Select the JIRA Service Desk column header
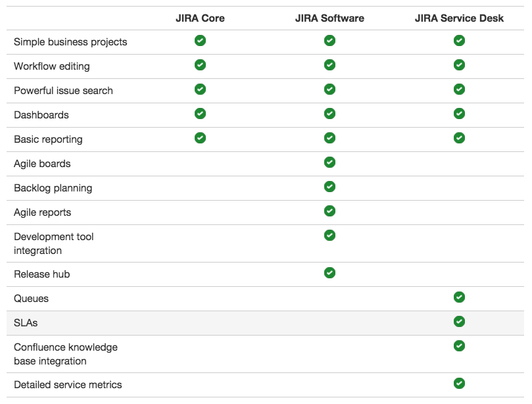The height and width of the screenshot is (404, 532). coord(460,18)
